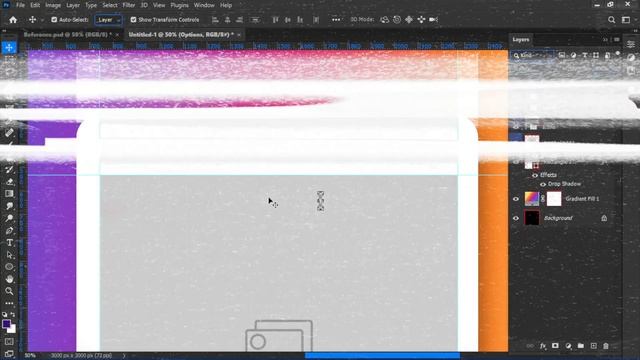Image resolution: width=640 pixels, height=360 pixels.
Task: Delete the selected layer
Action: pyautogui.click(x=606, y=346)
